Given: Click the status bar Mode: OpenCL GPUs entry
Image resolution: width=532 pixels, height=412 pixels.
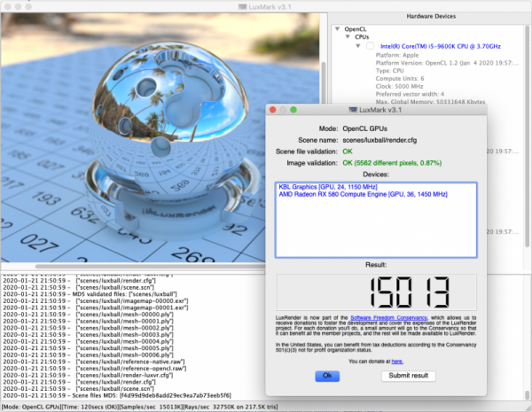Looking at the screenshot, I should 32,407.
